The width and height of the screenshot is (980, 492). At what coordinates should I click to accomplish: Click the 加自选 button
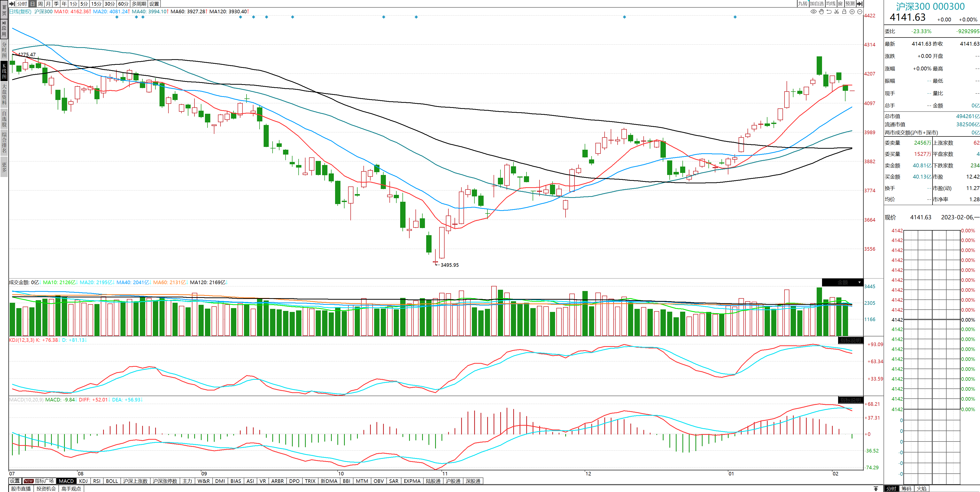(816, 3)
